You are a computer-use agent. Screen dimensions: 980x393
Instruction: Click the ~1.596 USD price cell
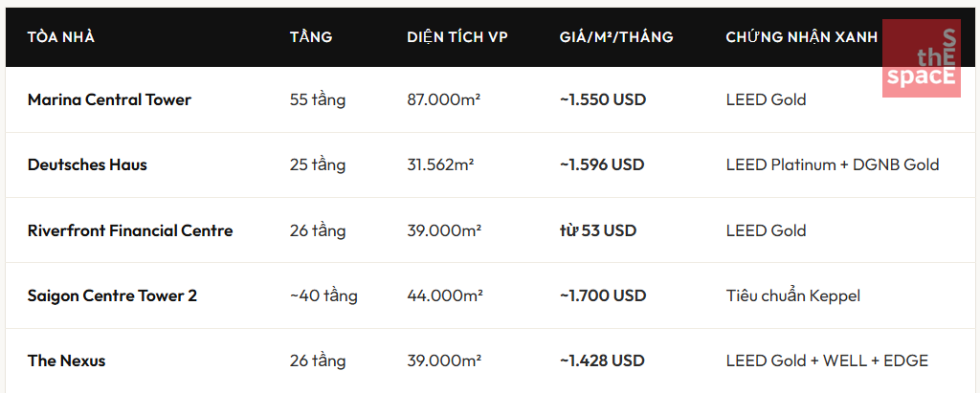(x=602, y=164)
